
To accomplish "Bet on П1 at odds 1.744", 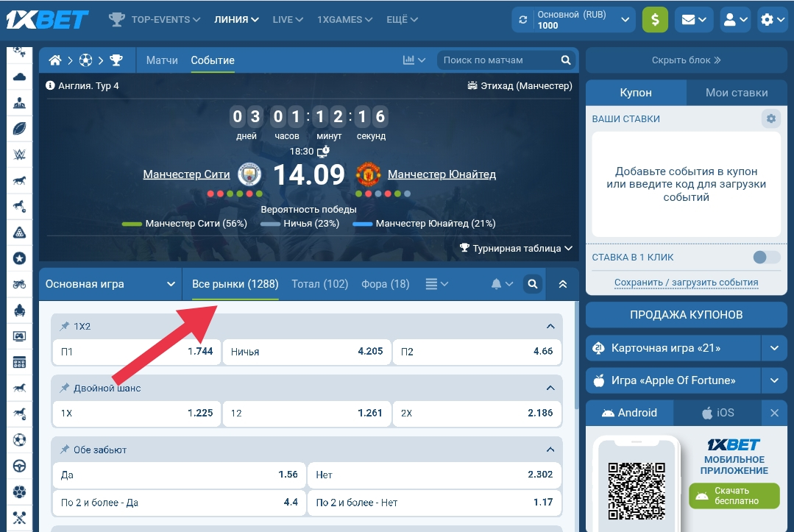I will pos(137,352).
